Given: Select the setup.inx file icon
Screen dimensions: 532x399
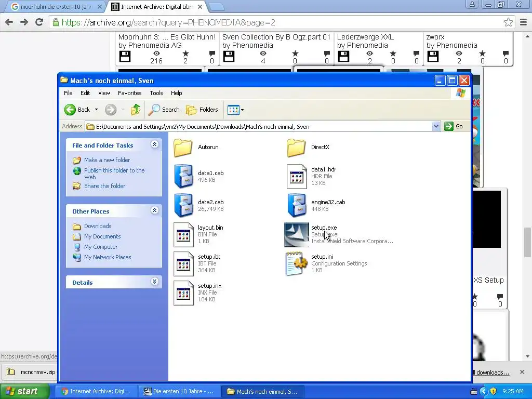Looking at the screenshot, I should click(183, 293).
